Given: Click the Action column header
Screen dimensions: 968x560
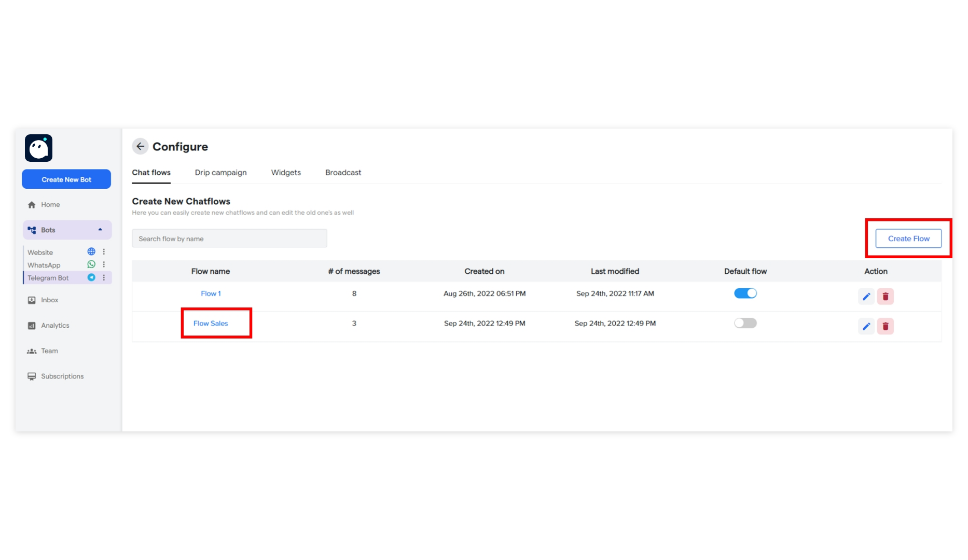Looking at the screenshot, I should pyautogui.click(x=876, y=271).
